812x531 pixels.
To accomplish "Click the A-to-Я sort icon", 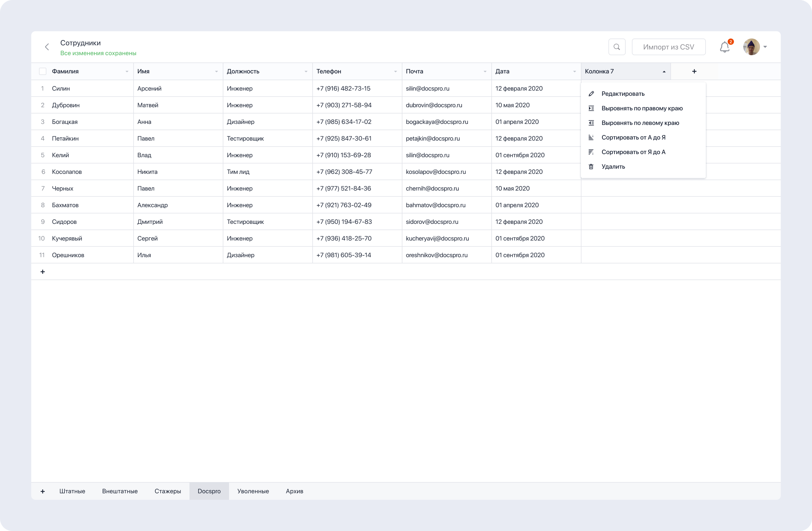I will tap(591, 137).
